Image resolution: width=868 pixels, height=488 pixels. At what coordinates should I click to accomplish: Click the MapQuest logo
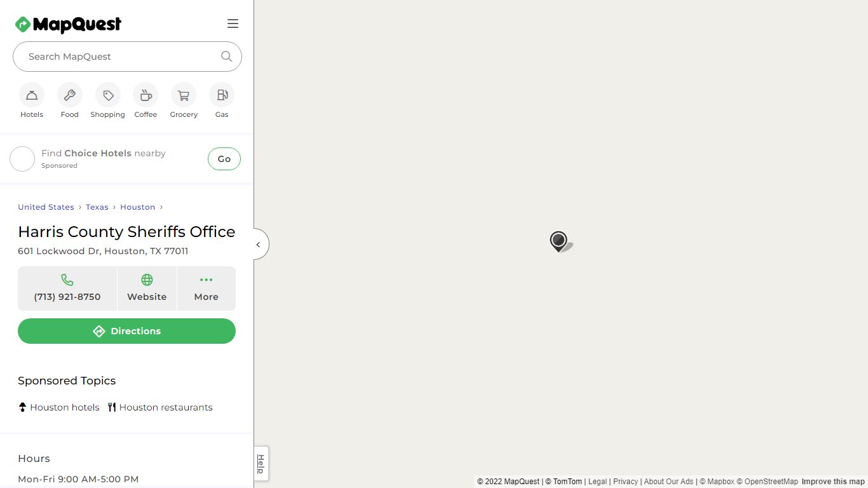pos(68,24)
